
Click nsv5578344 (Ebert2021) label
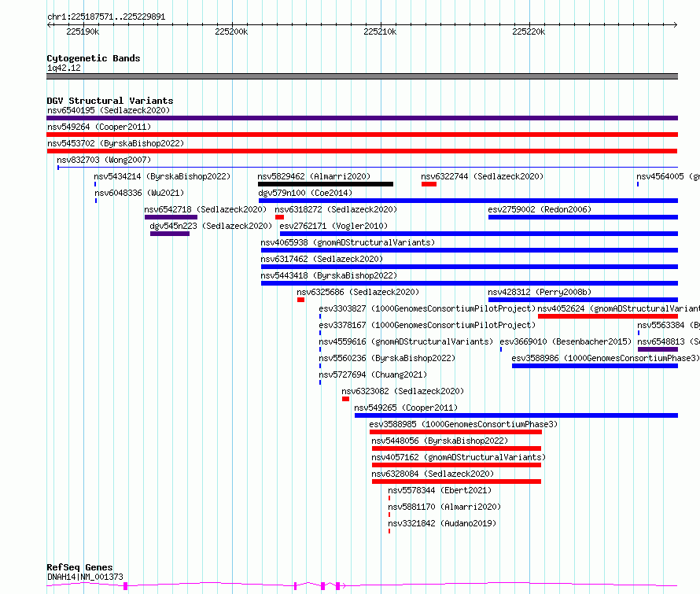pos(440,490)
